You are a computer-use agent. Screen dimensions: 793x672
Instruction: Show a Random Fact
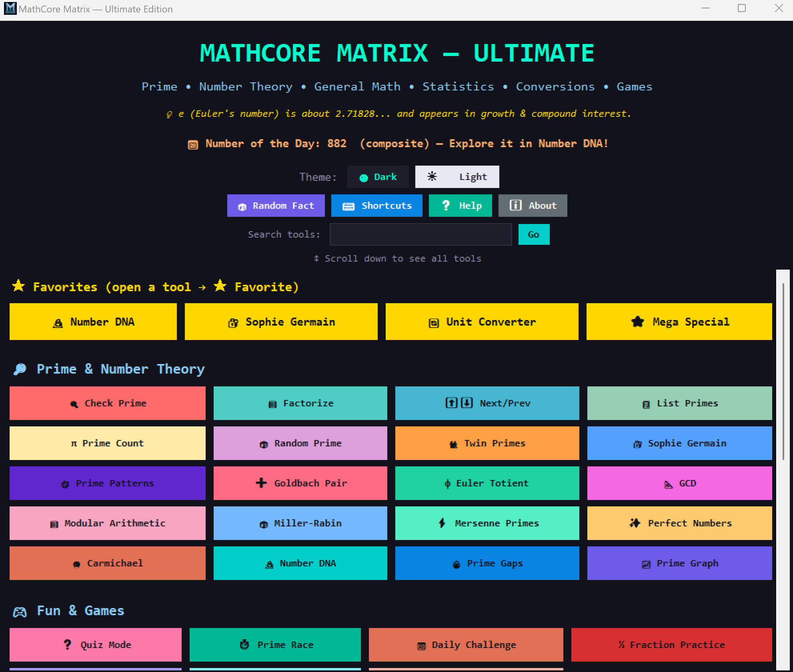(x=276, y=206)
